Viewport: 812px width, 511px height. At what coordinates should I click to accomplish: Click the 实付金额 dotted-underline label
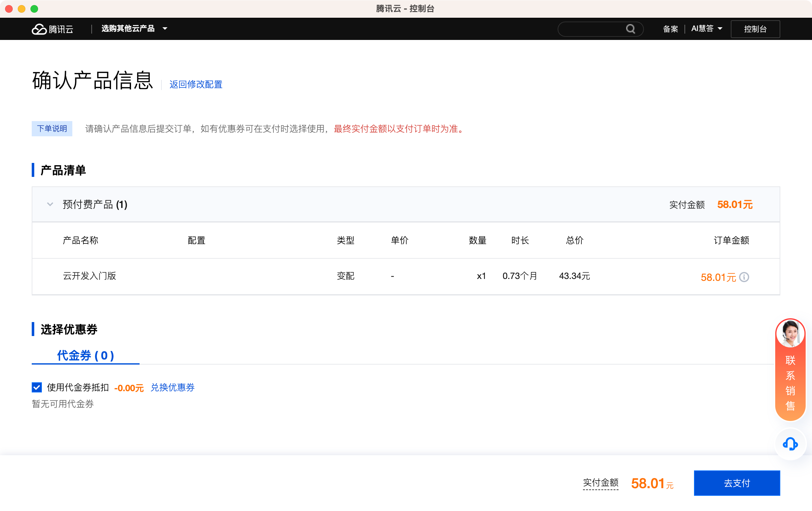(x=600, y=483)
